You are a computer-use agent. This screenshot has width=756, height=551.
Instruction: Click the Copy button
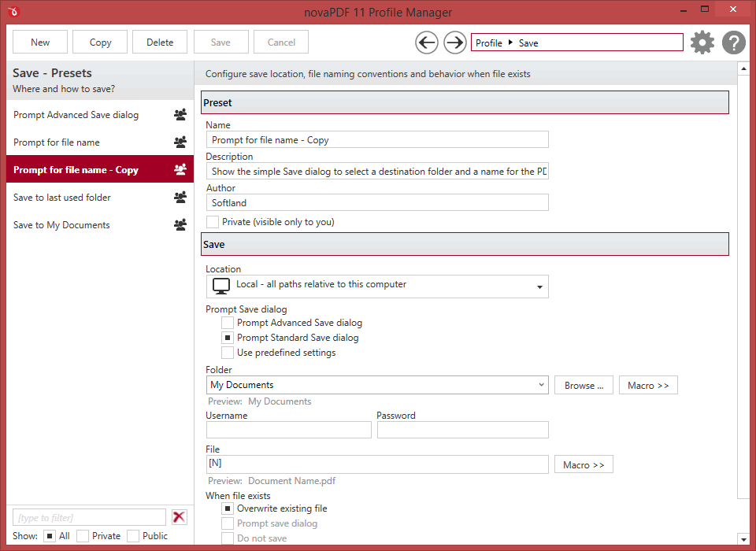tap(100, 42)
